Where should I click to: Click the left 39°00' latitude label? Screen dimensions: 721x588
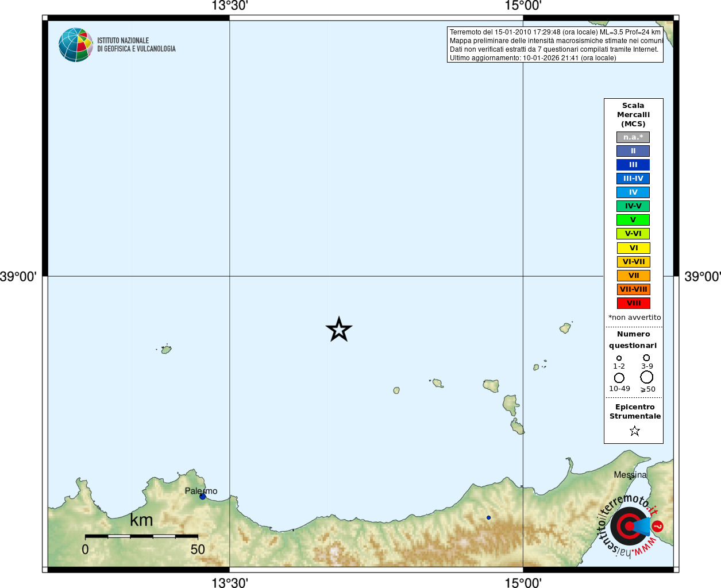[x=18, y=277]
